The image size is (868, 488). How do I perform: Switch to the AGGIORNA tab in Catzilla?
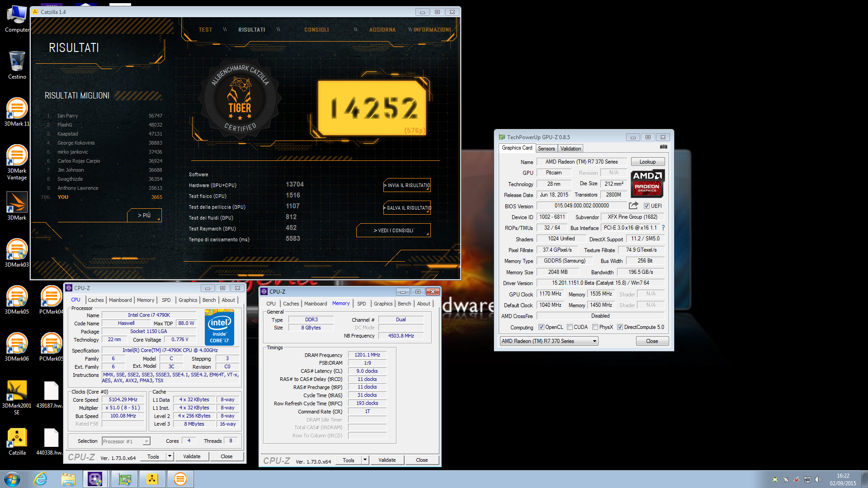point(382,30)
